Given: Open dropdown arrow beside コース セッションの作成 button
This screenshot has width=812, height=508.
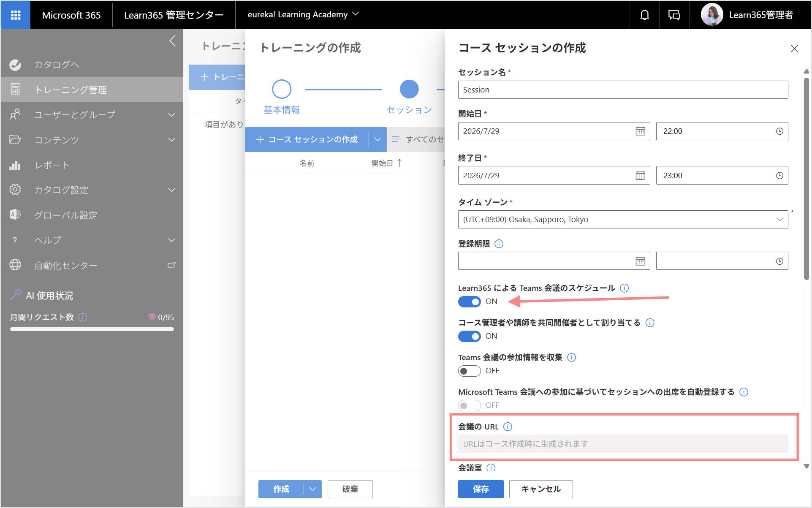Looking at the screenshot, I should 377,139.
